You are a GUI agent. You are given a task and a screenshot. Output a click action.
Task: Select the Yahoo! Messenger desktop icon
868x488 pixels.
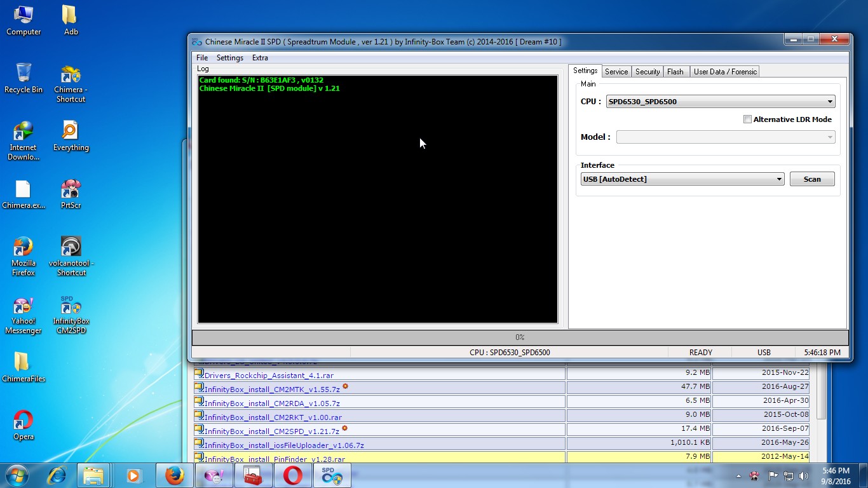click(24, 315)
